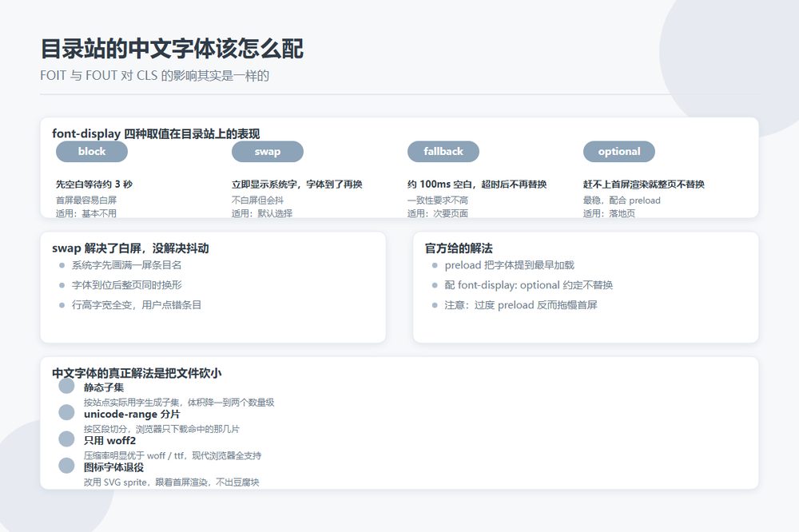Click the item title 图标字体退役

[113, 466]
